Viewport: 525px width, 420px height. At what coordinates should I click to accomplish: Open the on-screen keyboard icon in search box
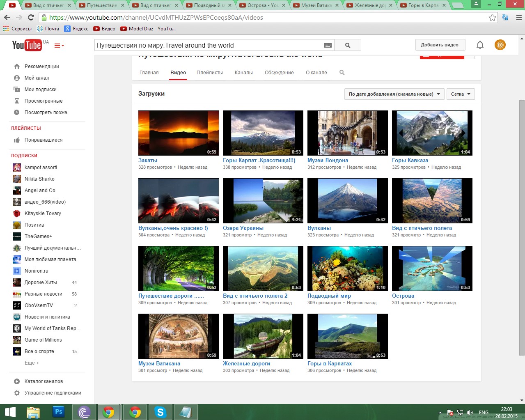coord(328,45)
